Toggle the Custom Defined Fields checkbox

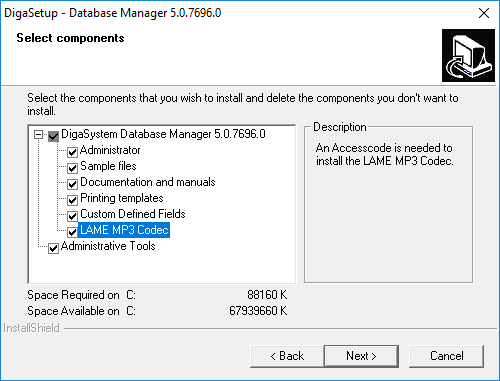coord(72,216)
